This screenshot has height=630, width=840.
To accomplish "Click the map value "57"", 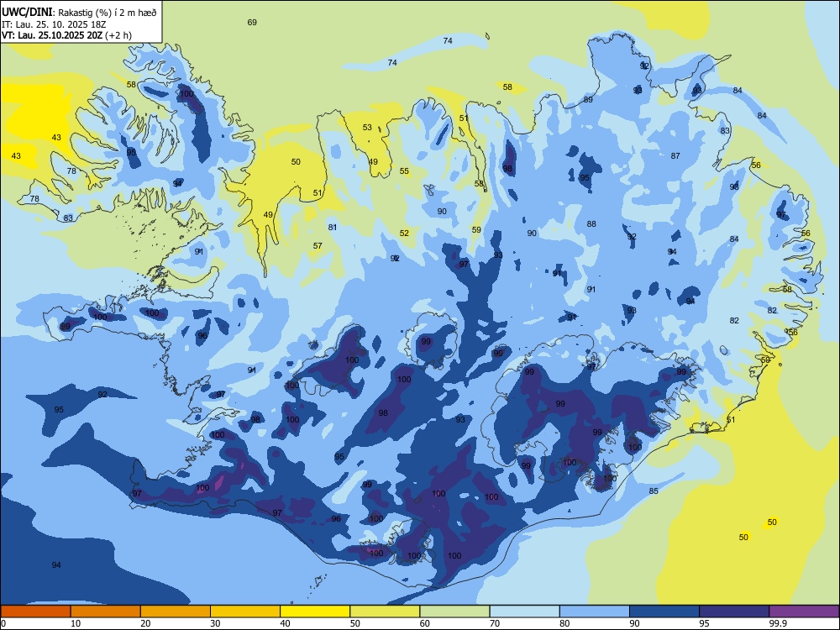I will pos(318,246).
